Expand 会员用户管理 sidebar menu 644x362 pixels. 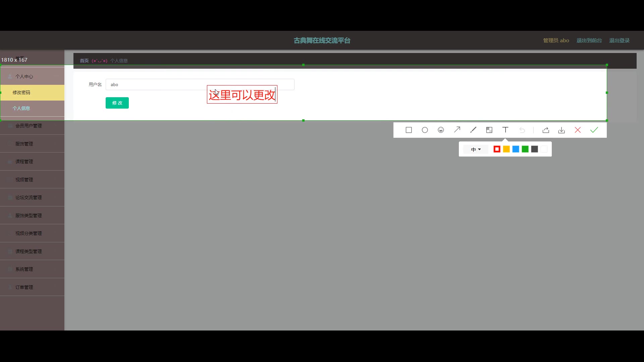click(x=29, y=126)
